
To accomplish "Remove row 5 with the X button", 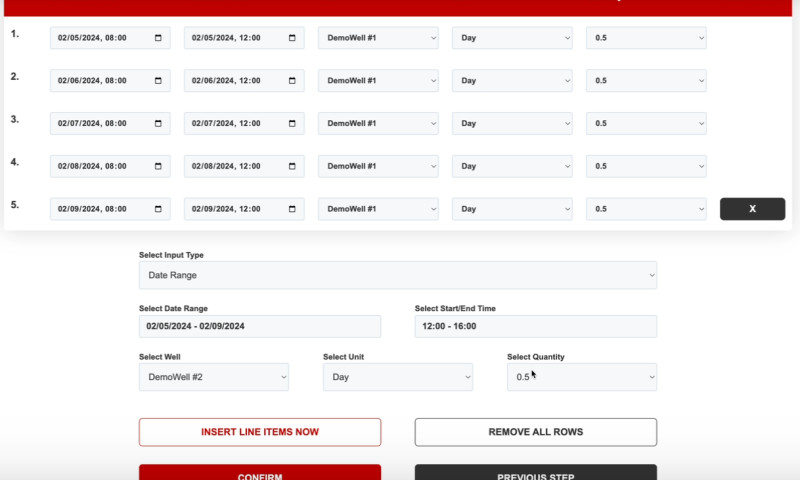I will [752, 209].
